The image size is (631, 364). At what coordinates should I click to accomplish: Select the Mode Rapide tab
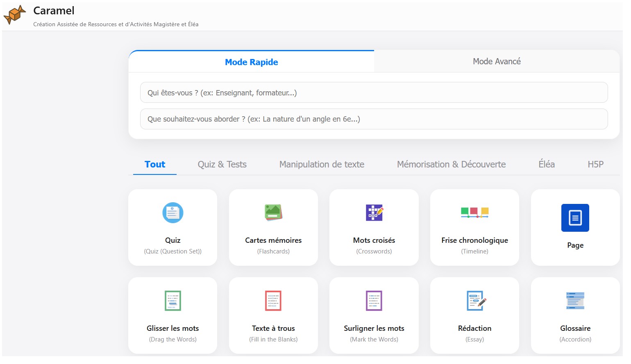click(x=251, y=62)
